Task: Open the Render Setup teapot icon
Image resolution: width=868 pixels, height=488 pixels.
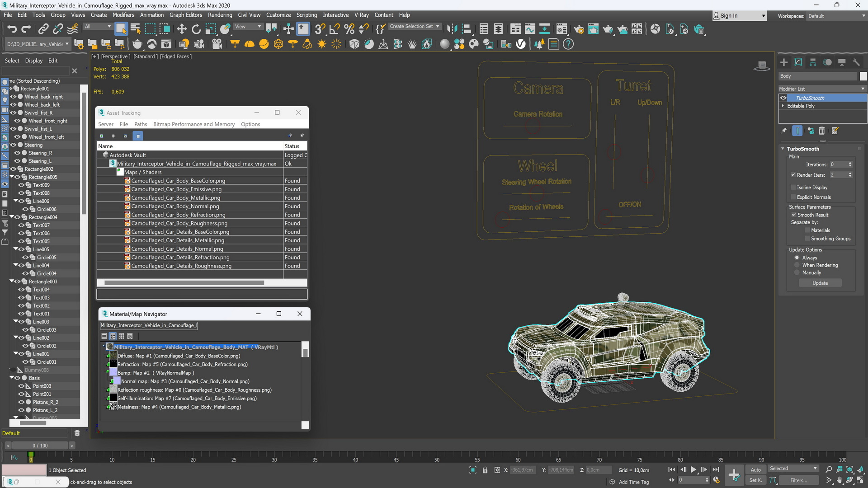Action: pyautogui.click(x=579, y=29)
